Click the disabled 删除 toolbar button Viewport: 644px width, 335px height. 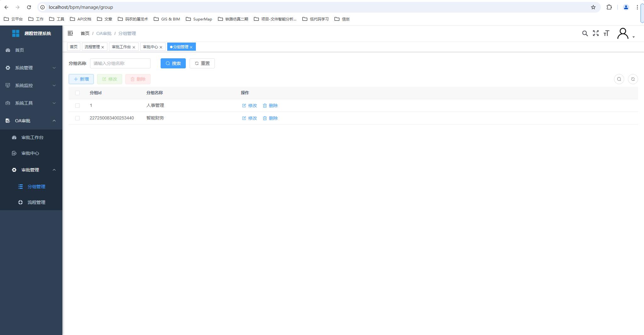tap(138, 79)
